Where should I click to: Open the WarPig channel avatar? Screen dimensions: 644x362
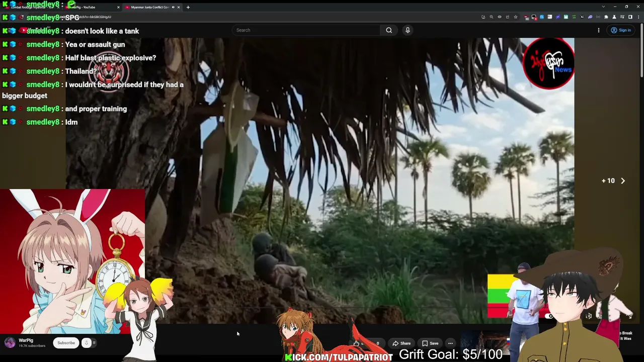coord(10,343)
